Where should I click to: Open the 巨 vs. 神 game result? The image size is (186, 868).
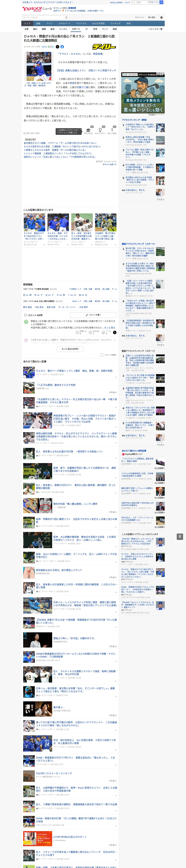click(27, 295)
